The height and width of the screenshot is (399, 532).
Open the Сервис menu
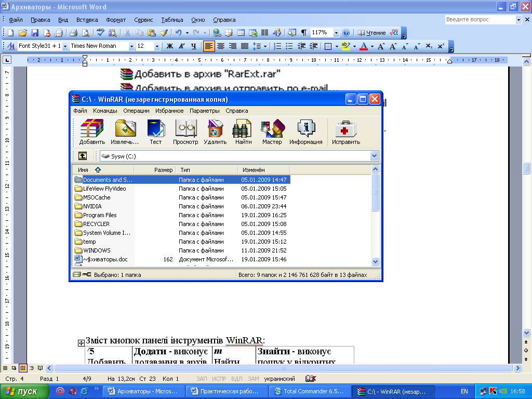click(143, 20)
